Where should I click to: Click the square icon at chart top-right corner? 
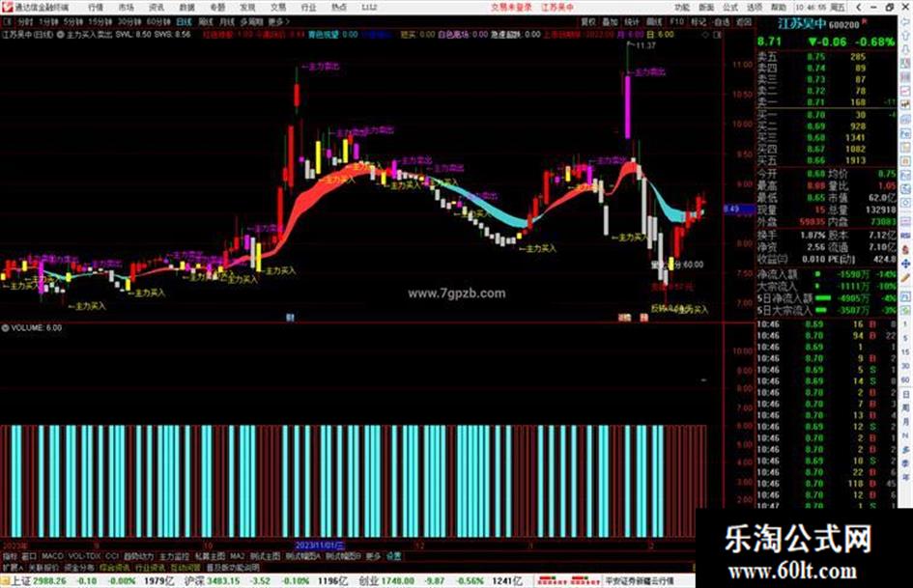pos(717,35)
